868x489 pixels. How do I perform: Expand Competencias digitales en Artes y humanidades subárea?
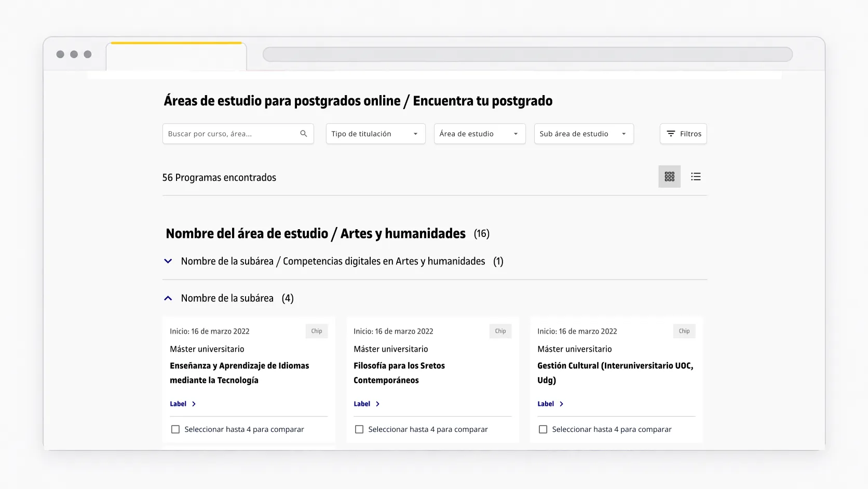[168, 261]
